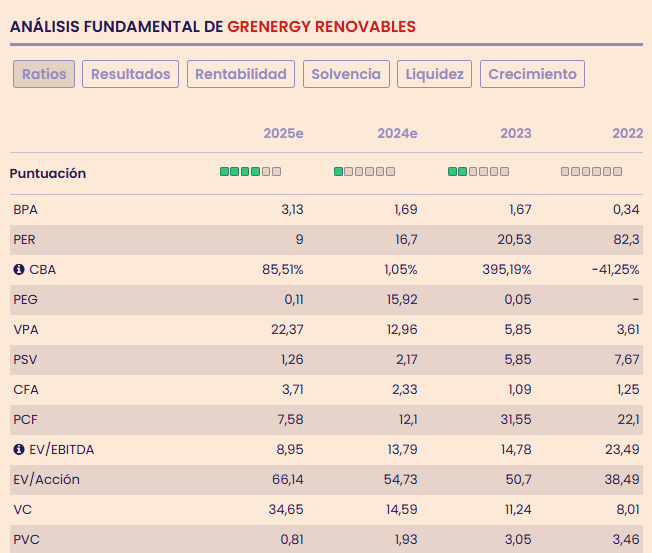Click the VPA 2025e value 22,37
The image size is (652, 553).
click(287, 330)
